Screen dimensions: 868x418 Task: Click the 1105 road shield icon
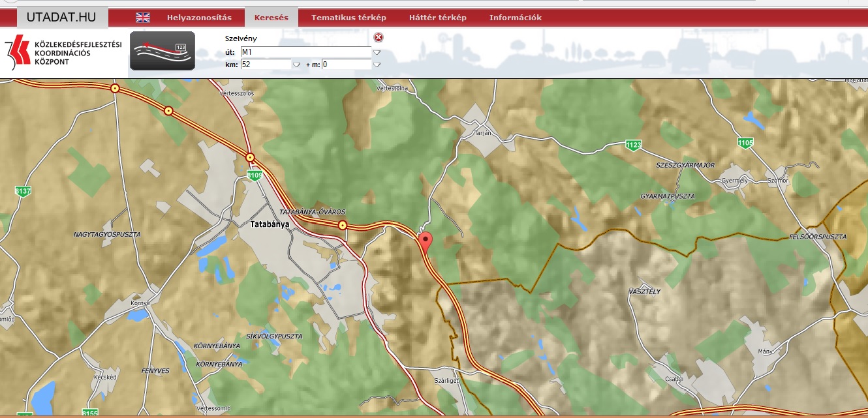[x=745, y=142]
